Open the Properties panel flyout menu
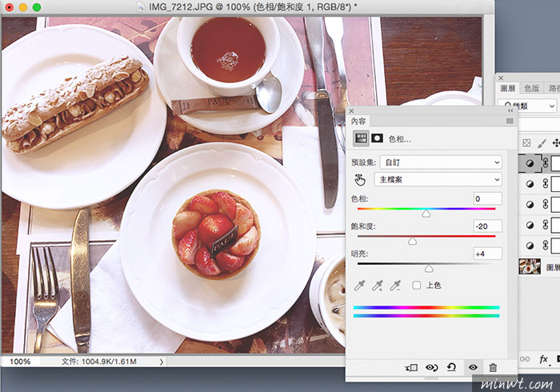 click(510, 122)
